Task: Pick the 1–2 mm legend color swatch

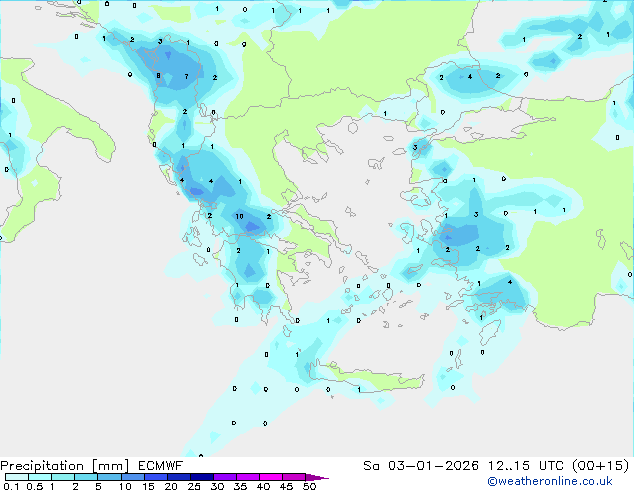Action: pos(63,477)
